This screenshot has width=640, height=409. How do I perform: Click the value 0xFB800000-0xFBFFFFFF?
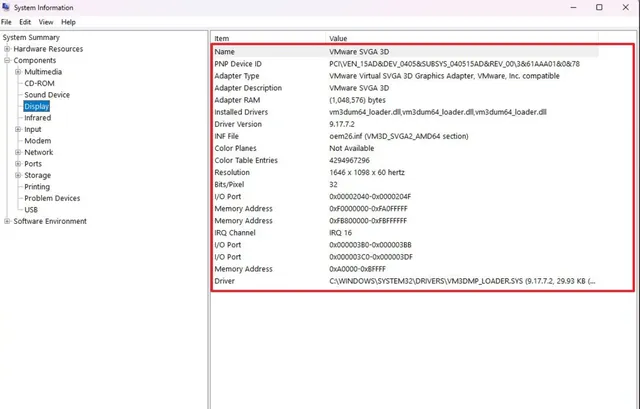368,221
